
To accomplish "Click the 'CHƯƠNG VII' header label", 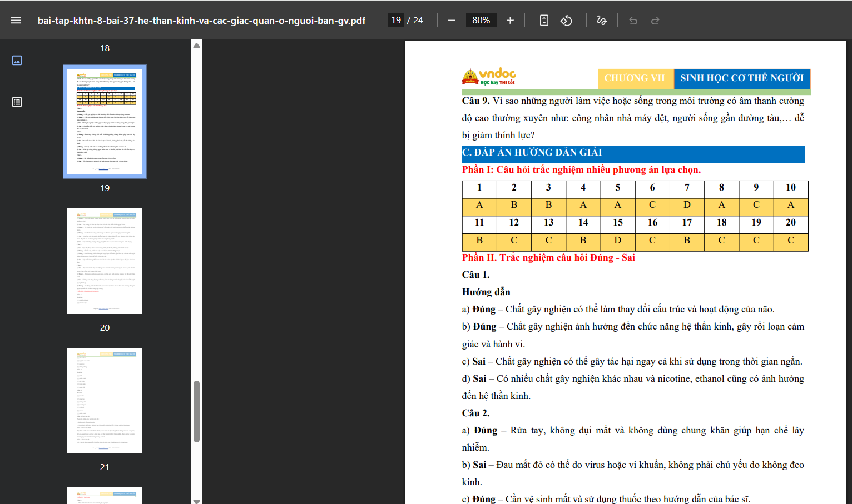I will pyautogui.click(x=635, y=78).
